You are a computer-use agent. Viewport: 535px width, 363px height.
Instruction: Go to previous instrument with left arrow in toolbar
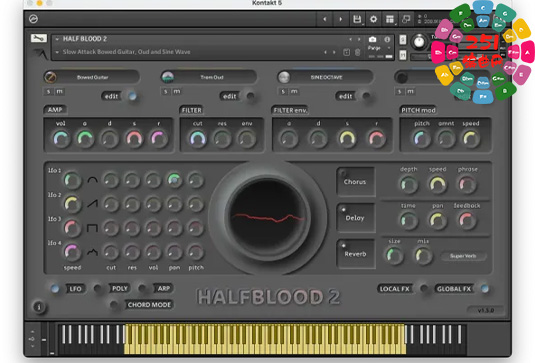tap(324, 19)
